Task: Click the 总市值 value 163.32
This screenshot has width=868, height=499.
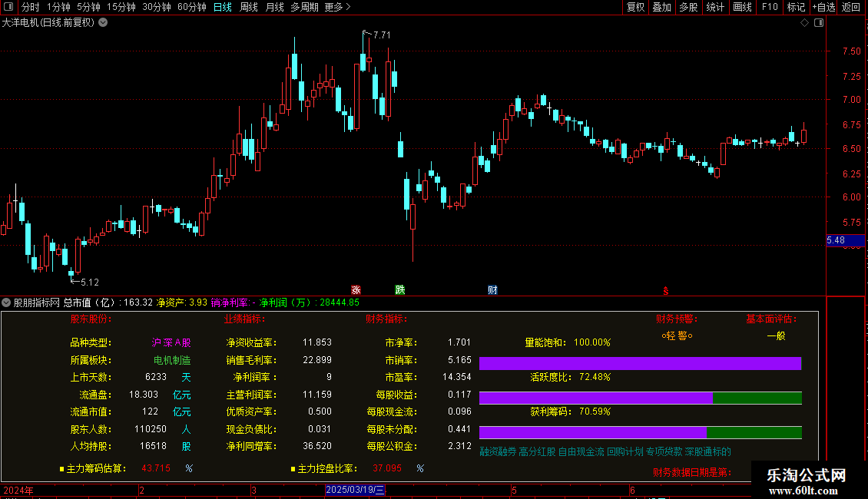Action: coord(137,302)
